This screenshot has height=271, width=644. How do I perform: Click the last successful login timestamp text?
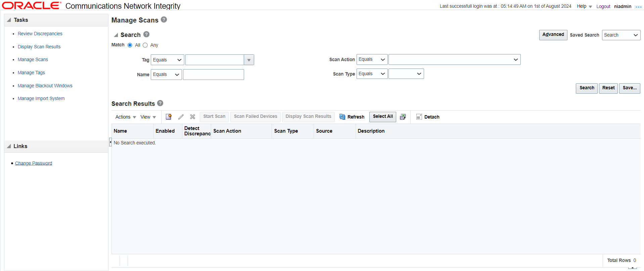click(x=505, y=6)
